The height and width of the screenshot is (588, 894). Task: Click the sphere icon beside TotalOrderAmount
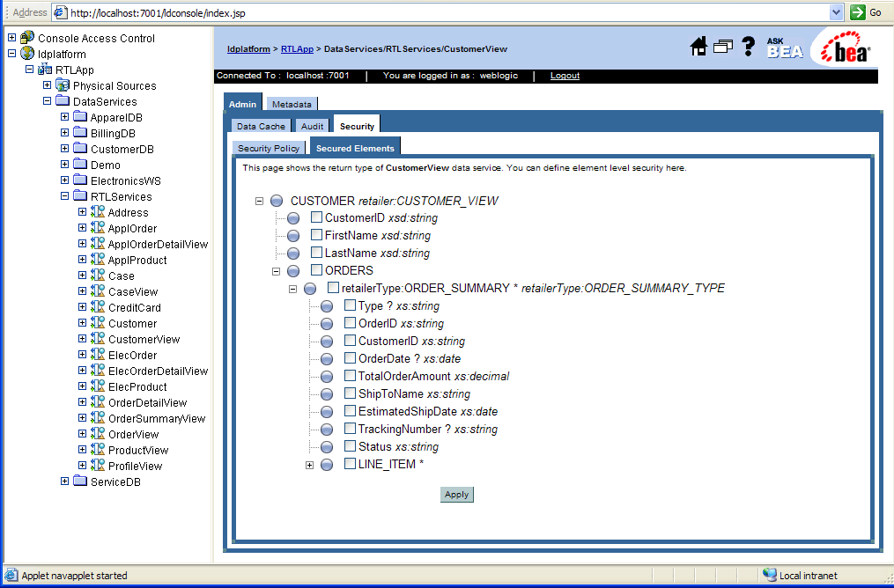327,377
